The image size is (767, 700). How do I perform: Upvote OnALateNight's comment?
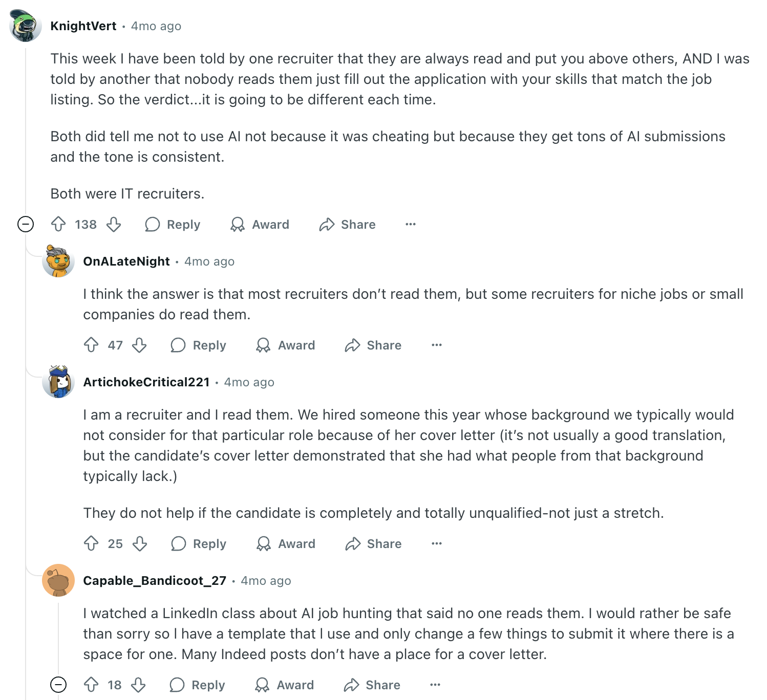click(91, 345)
